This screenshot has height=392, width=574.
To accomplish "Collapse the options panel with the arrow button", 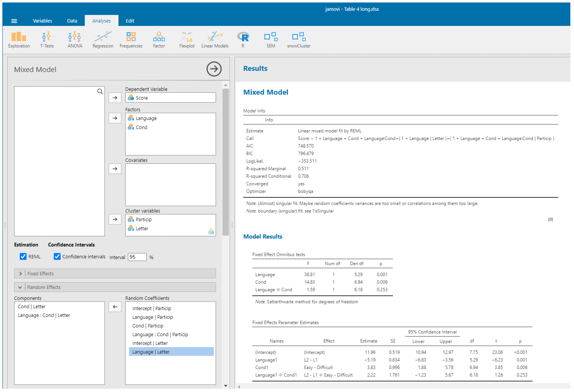I will pyautogui.click(x=214, y=69).
